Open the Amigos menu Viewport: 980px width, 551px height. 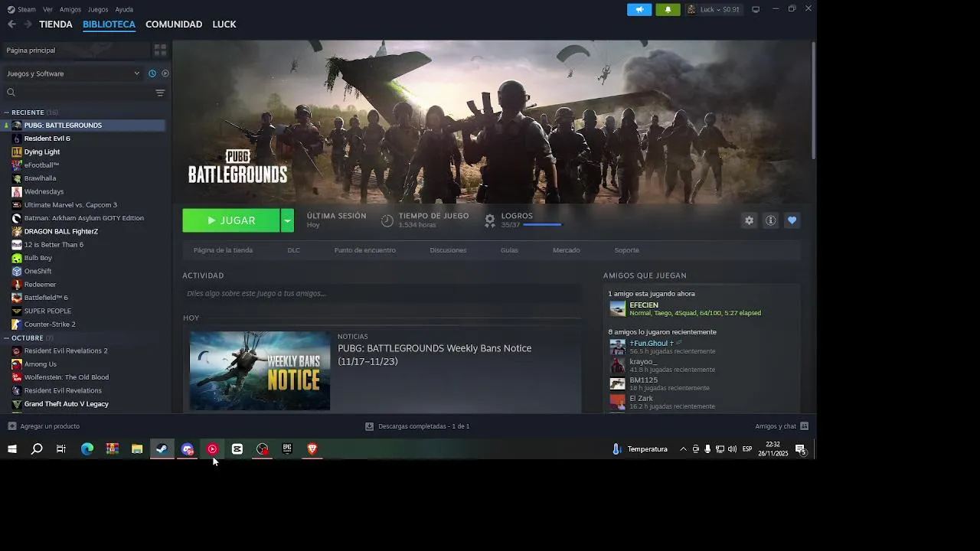coord(70,9)
